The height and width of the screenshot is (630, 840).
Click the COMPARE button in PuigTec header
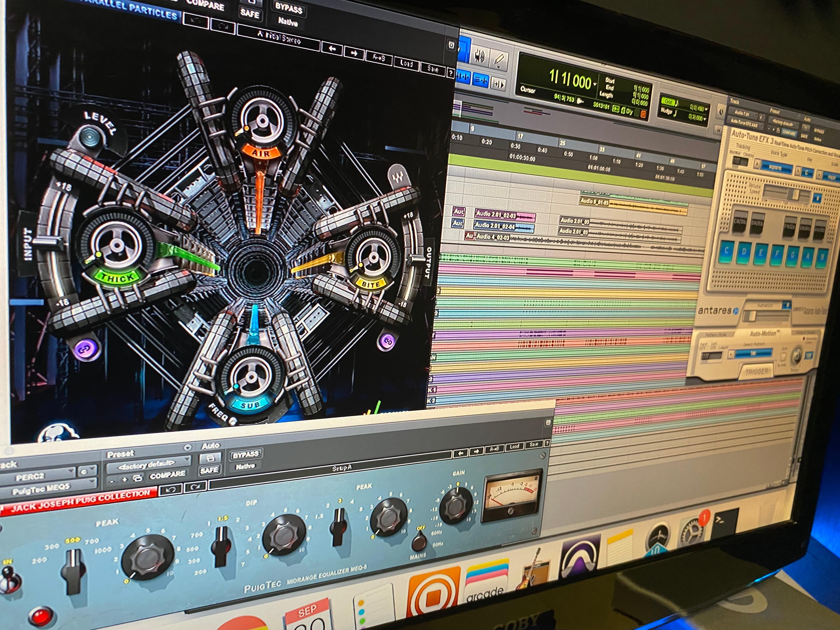pyautogui.click(x=167, y=475)
